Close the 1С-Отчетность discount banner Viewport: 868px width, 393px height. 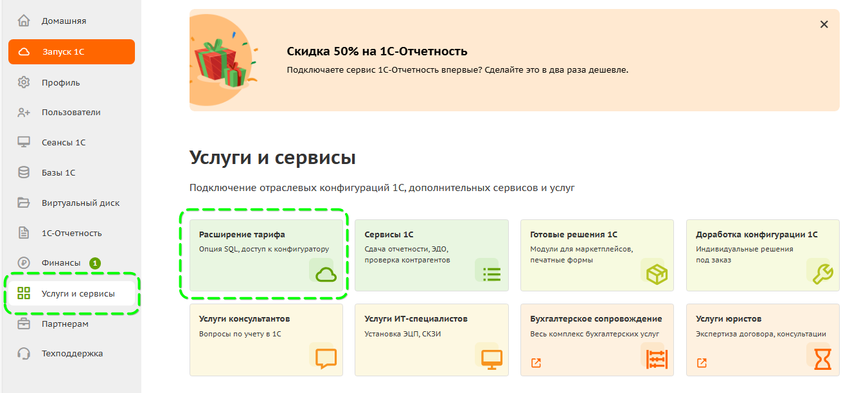[824, 24]
